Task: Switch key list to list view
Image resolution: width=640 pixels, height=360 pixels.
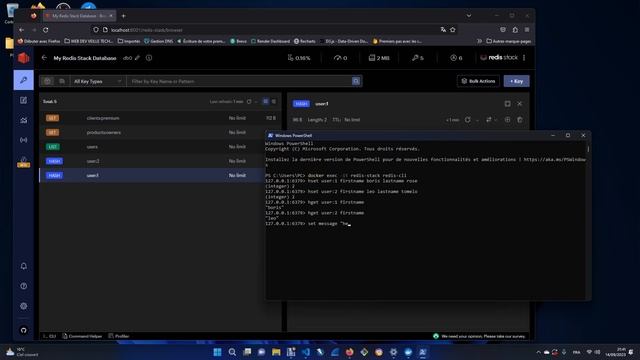Action: point(265,101)
